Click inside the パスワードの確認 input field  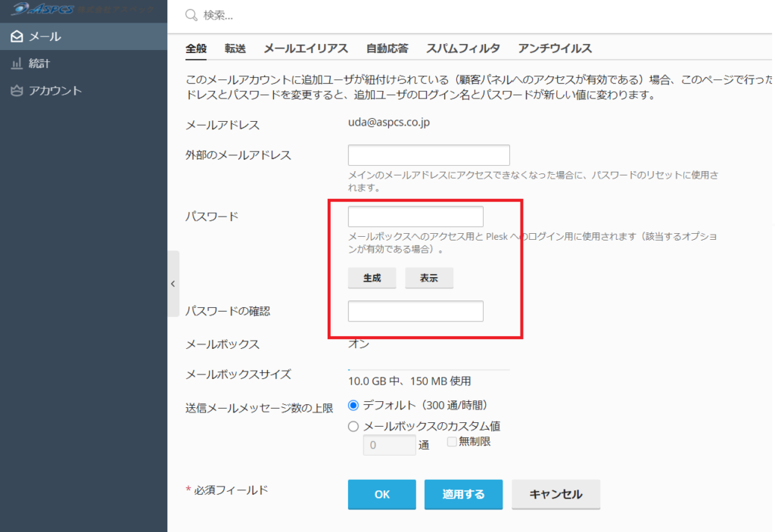tap(416, 311)
